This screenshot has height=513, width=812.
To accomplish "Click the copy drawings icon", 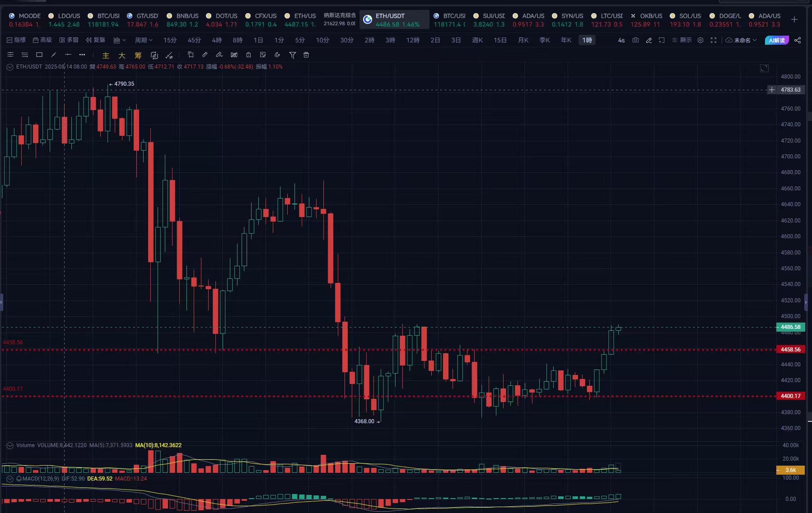I will coord(191,55).
